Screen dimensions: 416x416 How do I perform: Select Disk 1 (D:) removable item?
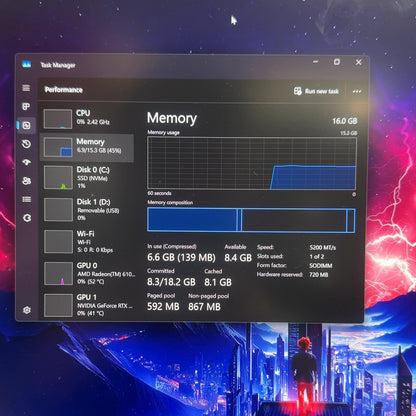[x=87, y=210]
